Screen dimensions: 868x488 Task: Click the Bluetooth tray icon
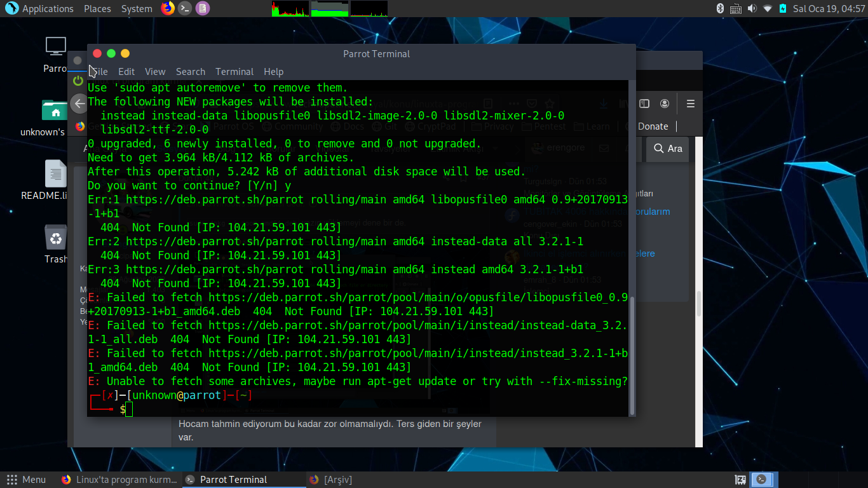pyautogui.click(x=721, y=8)
